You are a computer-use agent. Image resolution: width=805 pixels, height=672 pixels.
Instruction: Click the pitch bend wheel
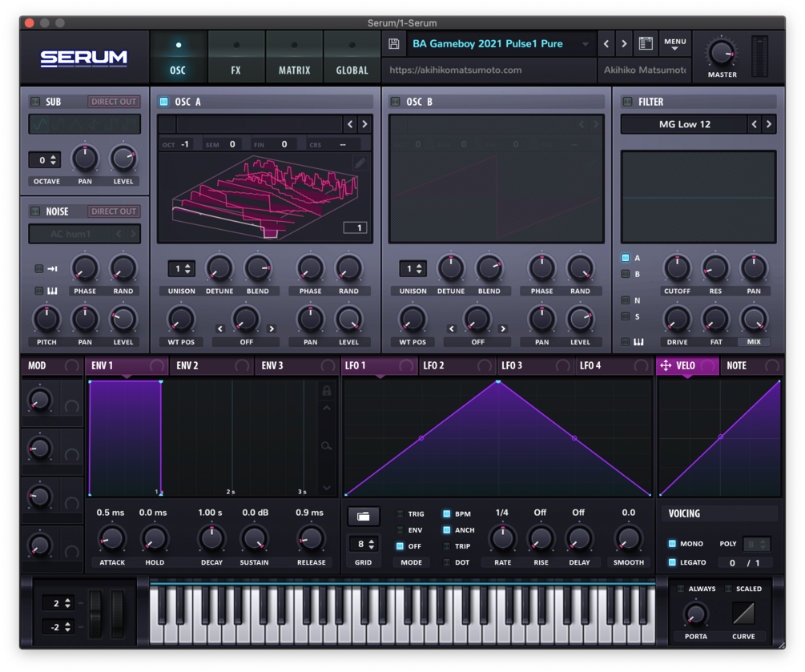point(96,614)
